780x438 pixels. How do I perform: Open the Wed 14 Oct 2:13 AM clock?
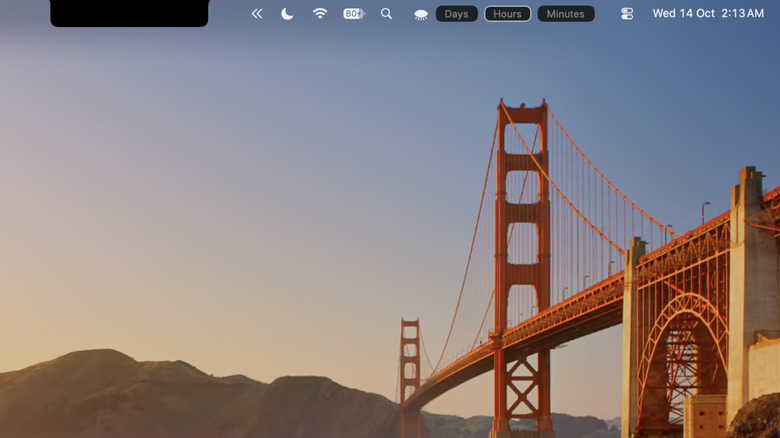[708, 13]
